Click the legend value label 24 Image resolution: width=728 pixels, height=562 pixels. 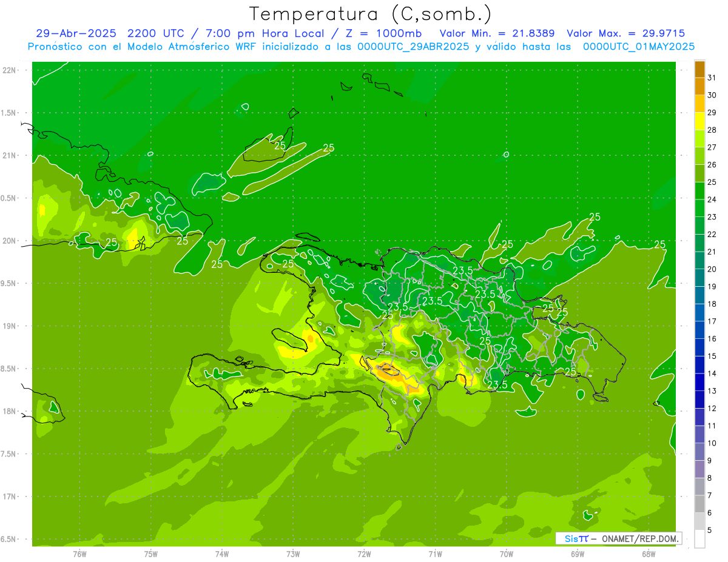(x=712, y=199)
